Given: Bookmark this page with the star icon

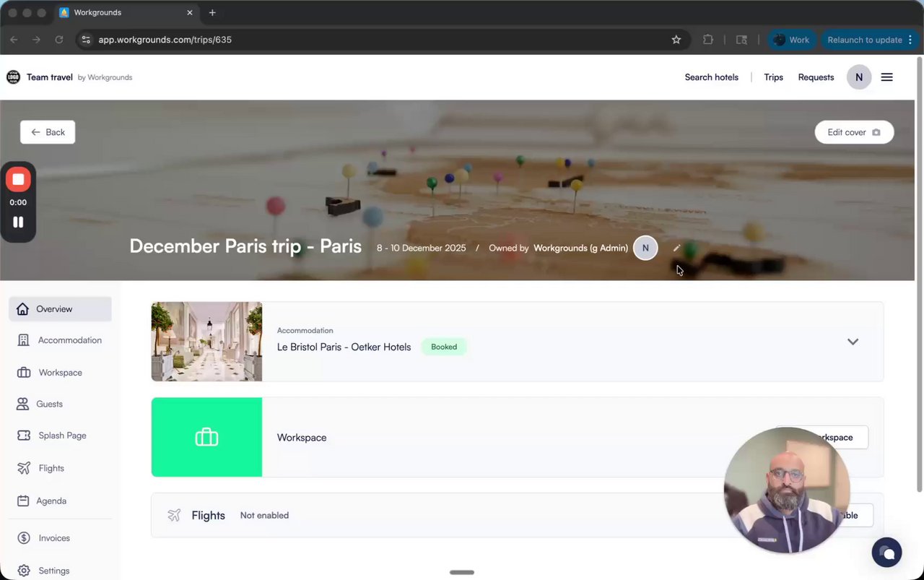Looking at the screenshot, I should 676,40.
